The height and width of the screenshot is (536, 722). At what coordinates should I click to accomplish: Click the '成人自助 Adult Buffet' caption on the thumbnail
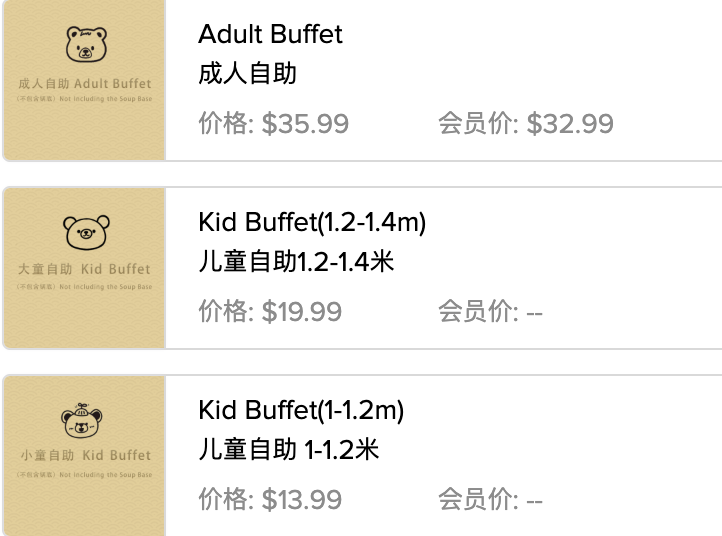click(85, 84)
